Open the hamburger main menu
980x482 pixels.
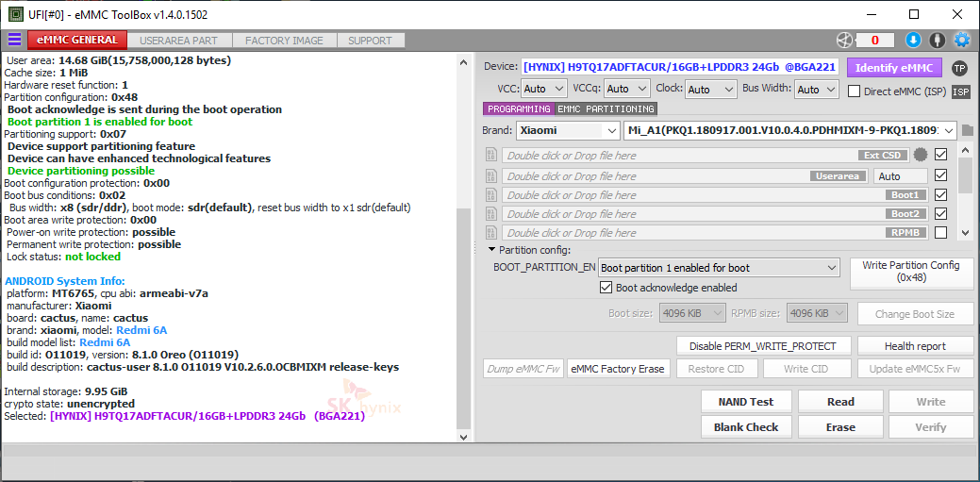(14, 40)
